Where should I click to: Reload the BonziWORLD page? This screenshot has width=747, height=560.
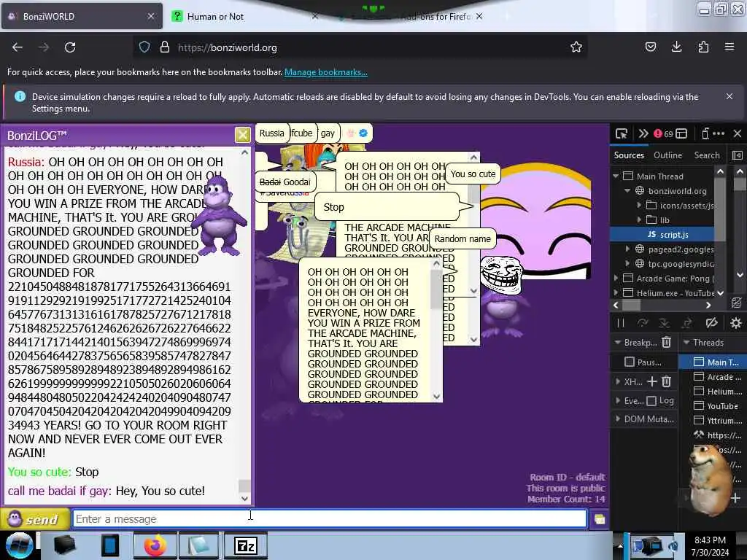pos(70,47)
